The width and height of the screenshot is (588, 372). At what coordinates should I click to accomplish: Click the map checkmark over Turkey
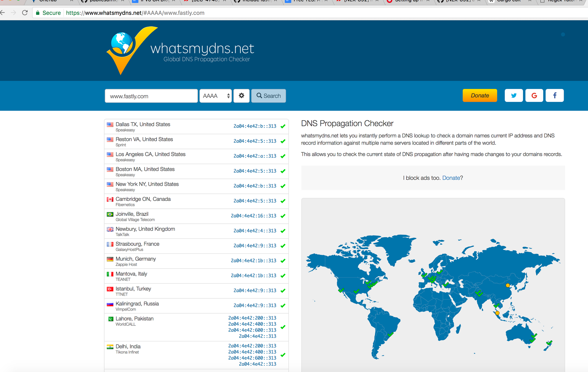pos(446,285)
